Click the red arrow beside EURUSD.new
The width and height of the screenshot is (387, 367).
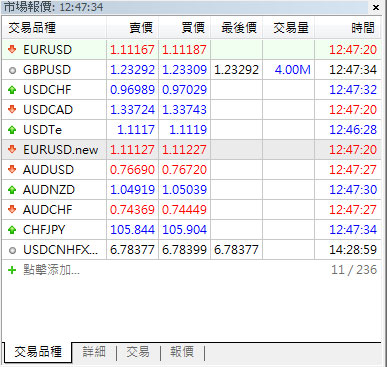click(12, 149)
